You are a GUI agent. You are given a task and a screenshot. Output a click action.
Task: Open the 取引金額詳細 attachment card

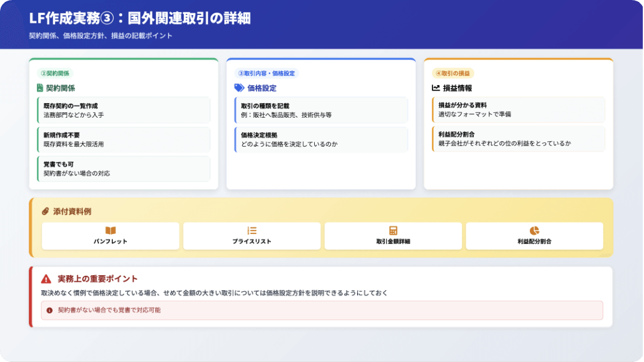pos(393,236)
